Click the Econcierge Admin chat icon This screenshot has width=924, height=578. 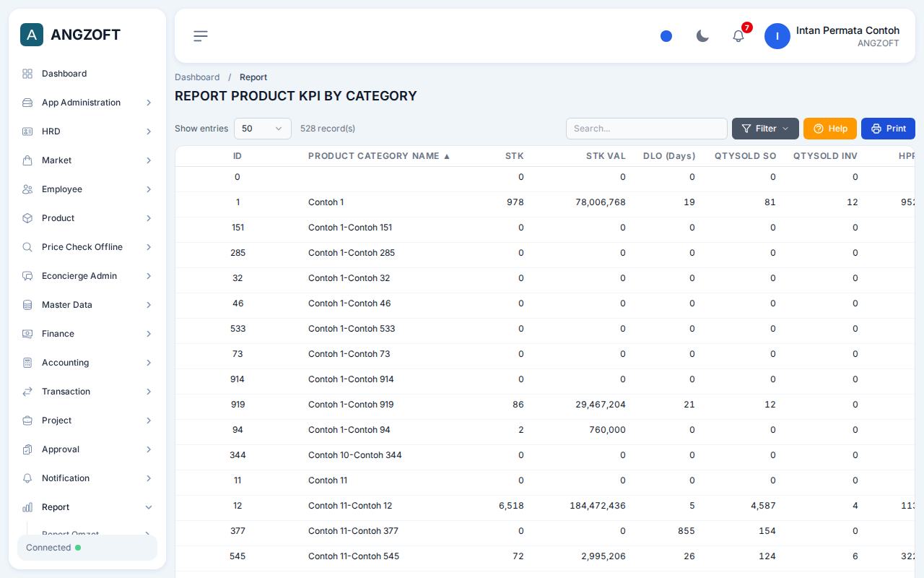[x=27, y=276]
